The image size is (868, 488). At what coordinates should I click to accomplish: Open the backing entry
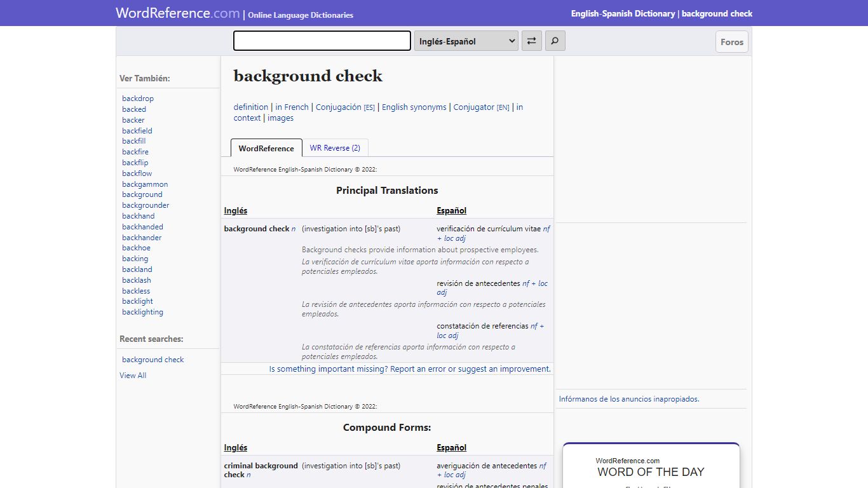point(135,259)
